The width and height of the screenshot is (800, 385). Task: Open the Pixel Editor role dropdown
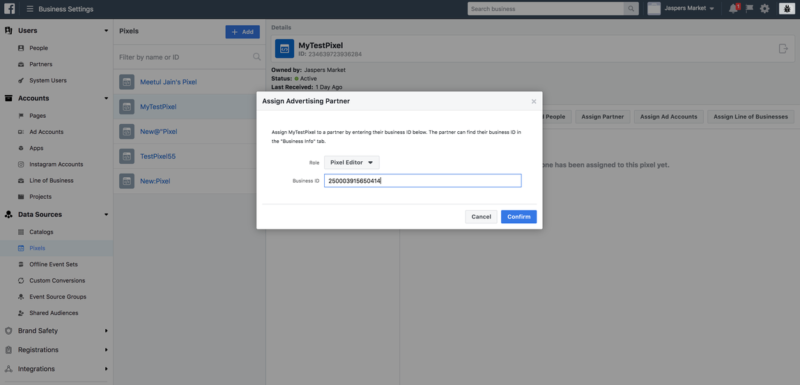[352, 162]
